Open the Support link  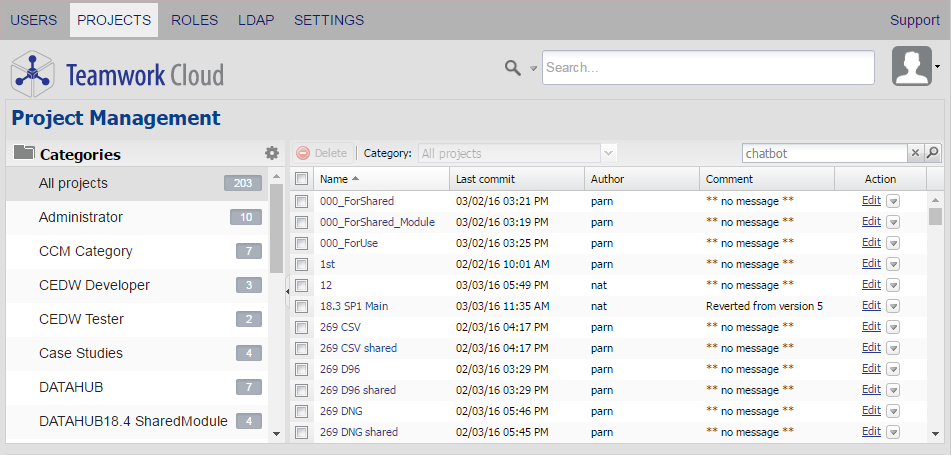[915, 20]
